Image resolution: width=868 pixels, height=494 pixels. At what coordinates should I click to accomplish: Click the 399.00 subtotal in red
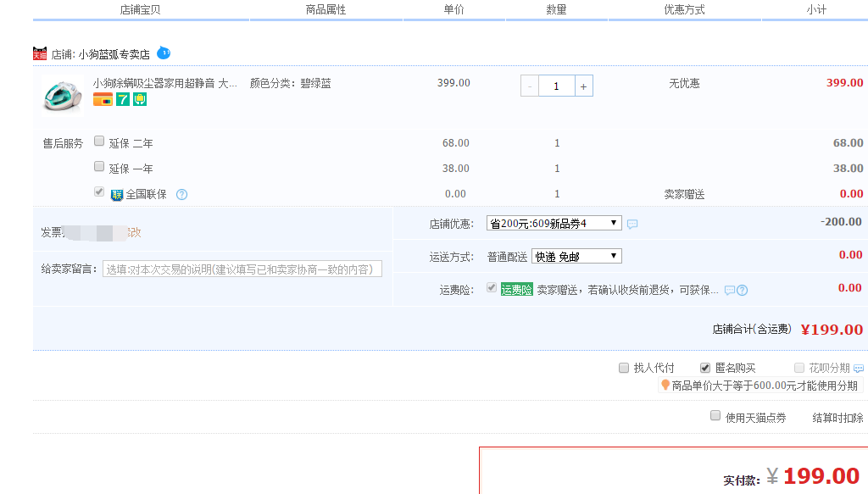pos(845,83)
